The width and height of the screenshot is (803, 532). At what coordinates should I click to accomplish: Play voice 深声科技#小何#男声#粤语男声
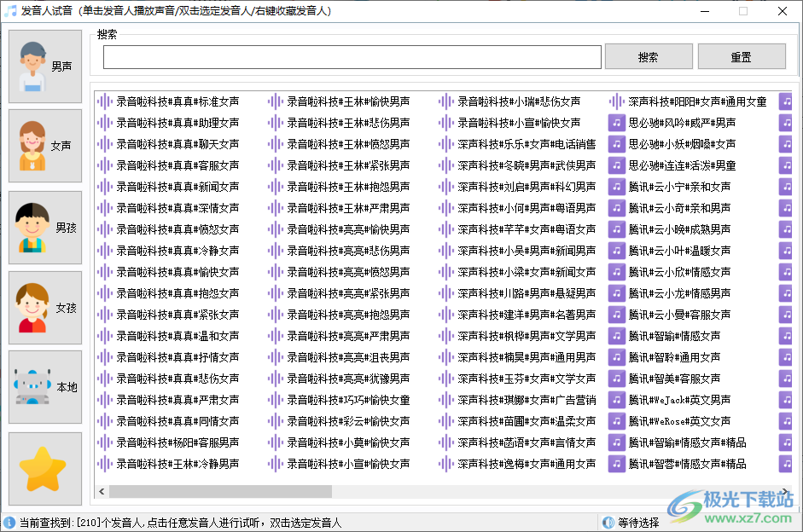527,208
